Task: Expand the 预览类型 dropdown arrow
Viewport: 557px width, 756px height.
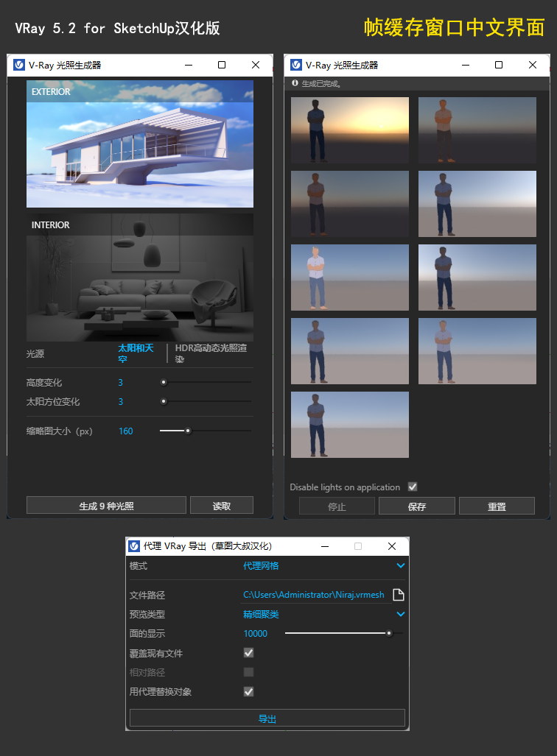Action: tap(400, 614)
